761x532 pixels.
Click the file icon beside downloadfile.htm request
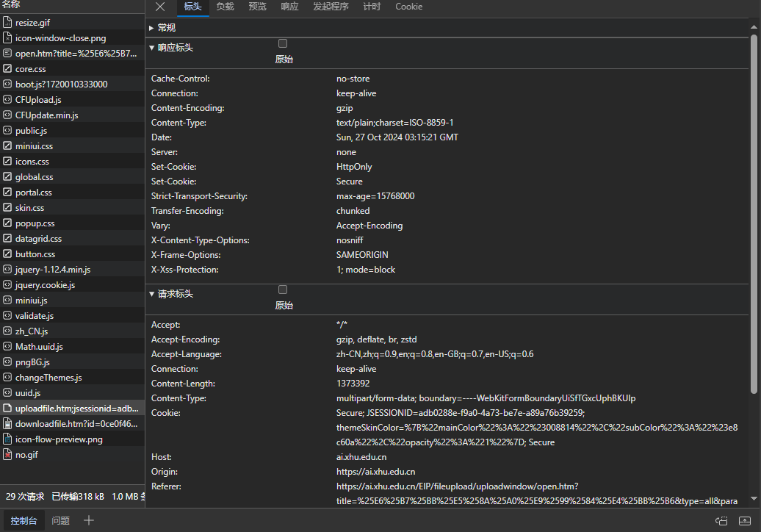pos(7,424)
